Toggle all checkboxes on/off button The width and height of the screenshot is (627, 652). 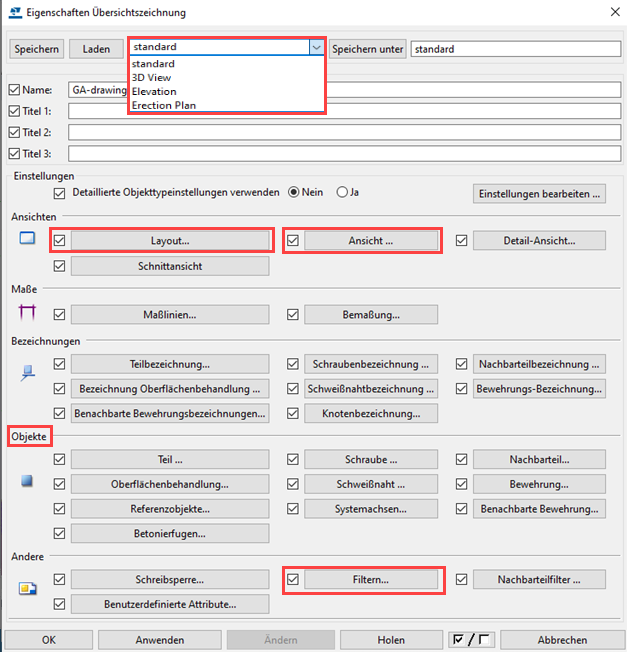click(x=471, y=640)
